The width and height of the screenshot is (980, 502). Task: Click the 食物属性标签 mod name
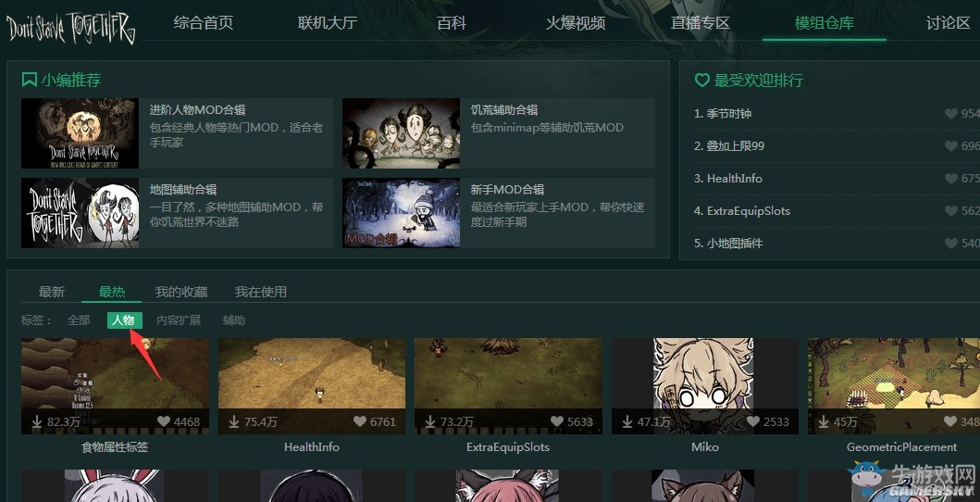115,447
